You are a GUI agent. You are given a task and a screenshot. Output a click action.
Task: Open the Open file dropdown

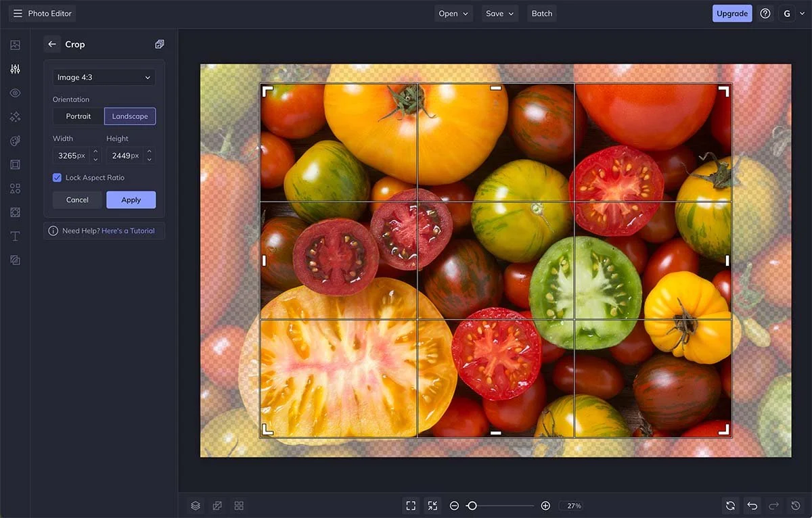(453, 13)
